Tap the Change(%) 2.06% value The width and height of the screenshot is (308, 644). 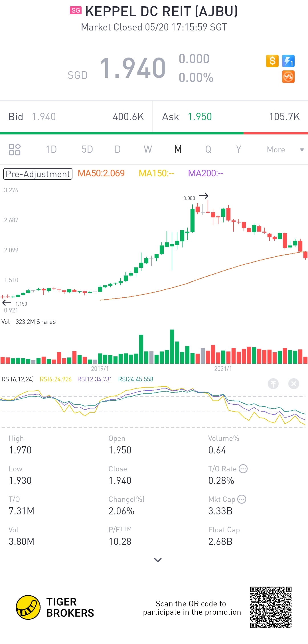tap(121, 511)
